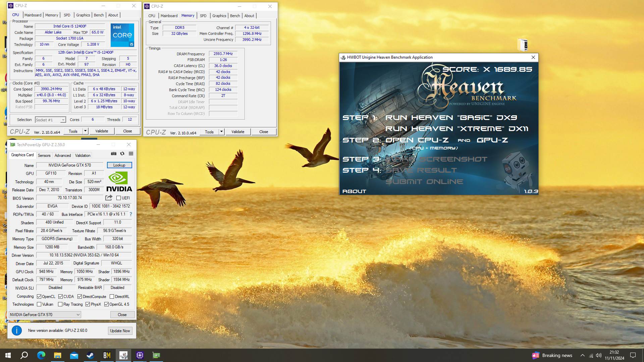Open Graphics tab in right CPU-Z window
644x362 pixels.
click(219, 16)
